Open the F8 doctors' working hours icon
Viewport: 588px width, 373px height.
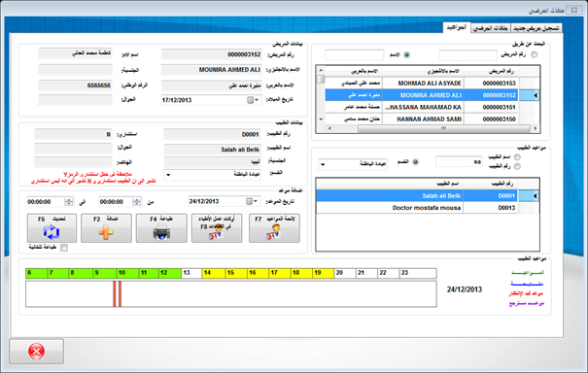click(x=216, y=233)
